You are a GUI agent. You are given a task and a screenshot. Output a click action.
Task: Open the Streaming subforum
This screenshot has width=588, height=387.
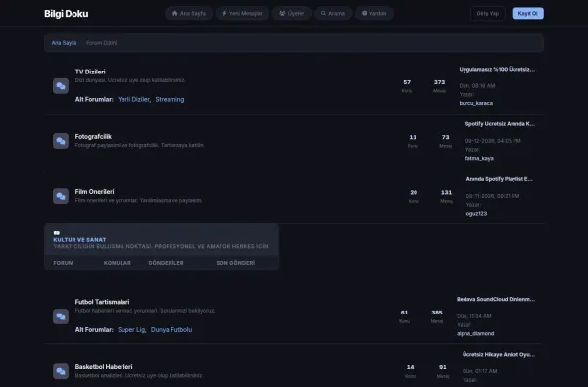coord(170,99)
